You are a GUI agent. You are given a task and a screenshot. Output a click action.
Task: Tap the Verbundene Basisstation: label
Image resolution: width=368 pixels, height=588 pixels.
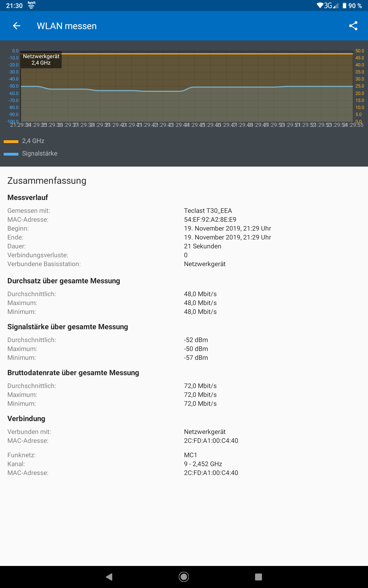(x=44, y=264)
